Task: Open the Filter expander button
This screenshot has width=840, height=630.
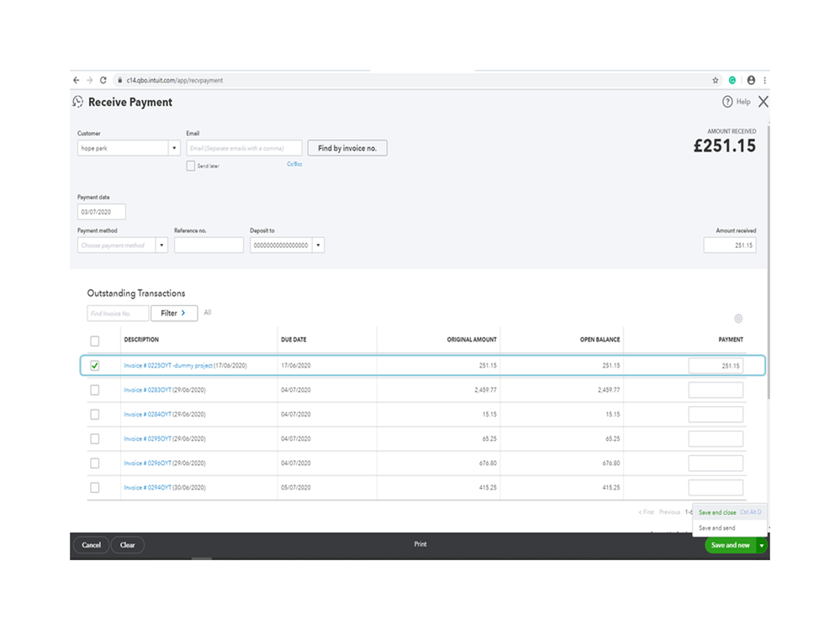Action: pyautogui.click(x=174, y=313)
